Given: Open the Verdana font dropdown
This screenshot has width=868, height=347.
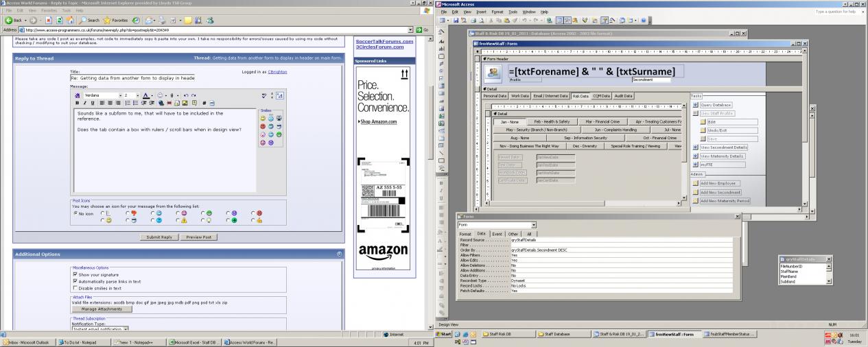Looking at the screenshot, I should pyautogui.click(x=119, y=95).
